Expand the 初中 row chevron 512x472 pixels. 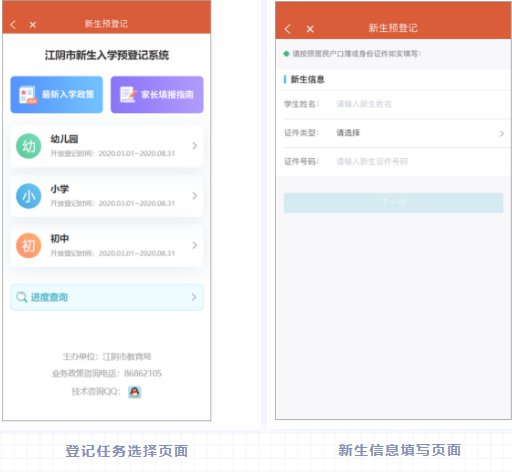[195, 245]
